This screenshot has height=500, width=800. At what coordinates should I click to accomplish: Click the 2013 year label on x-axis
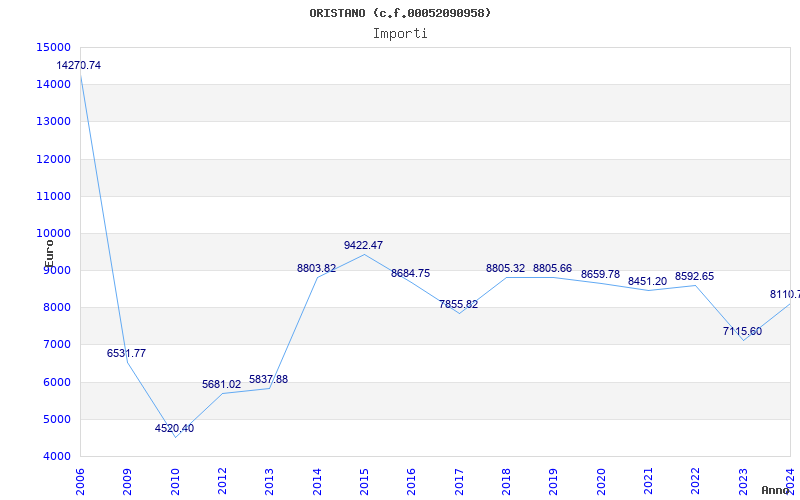tap(269, 481)
